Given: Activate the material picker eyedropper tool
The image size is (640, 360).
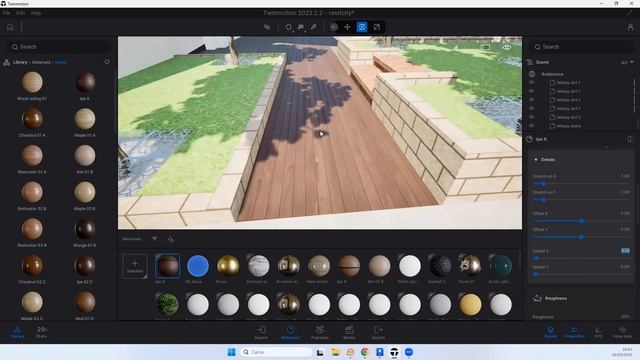Looking at the screenshot, I should (313, 27).
